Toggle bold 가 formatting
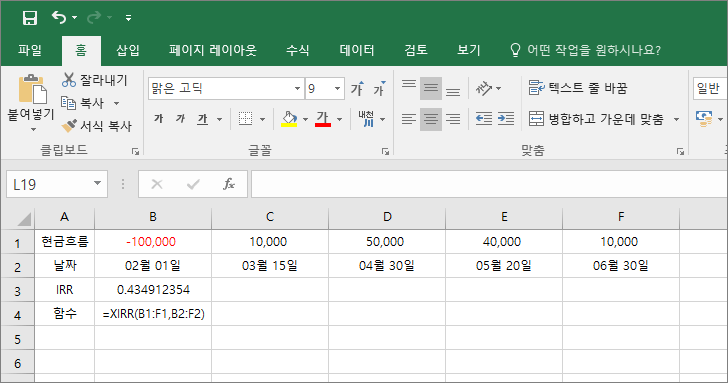The image size is (728, 383). pyautogui.click(x=158, y=119)
